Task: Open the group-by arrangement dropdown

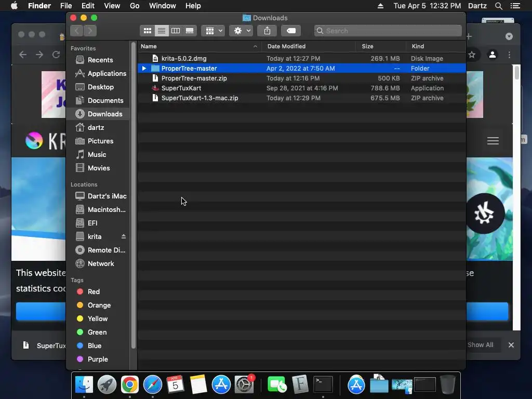Action: (x=214, y=31)
